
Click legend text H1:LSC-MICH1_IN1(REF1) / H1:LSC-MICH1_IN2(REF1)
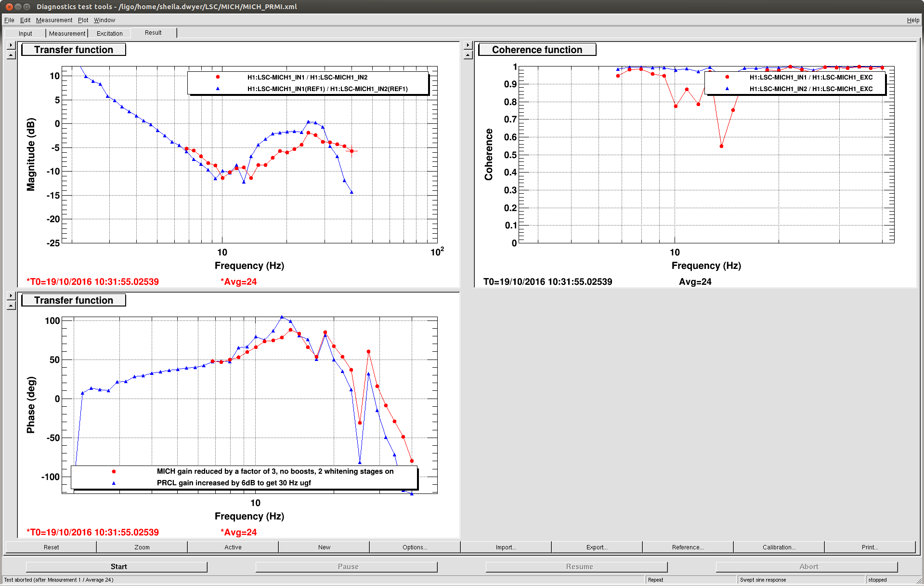327,89
